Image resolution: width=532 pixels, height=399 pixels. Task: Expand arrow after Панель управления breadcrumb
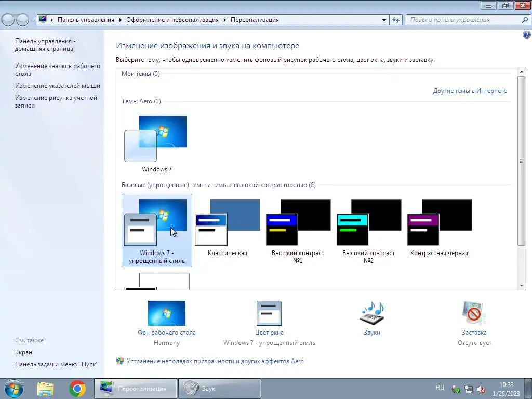(121, 20)
